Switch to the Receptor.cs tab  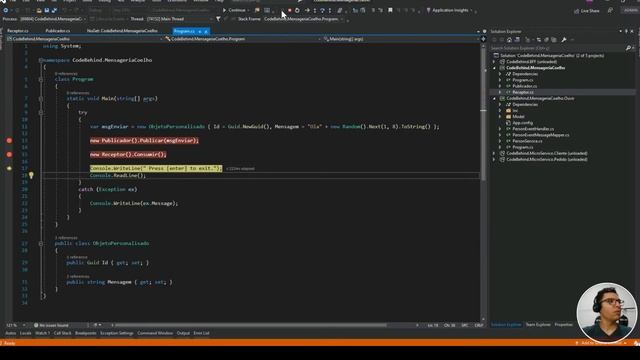point(18,31)
